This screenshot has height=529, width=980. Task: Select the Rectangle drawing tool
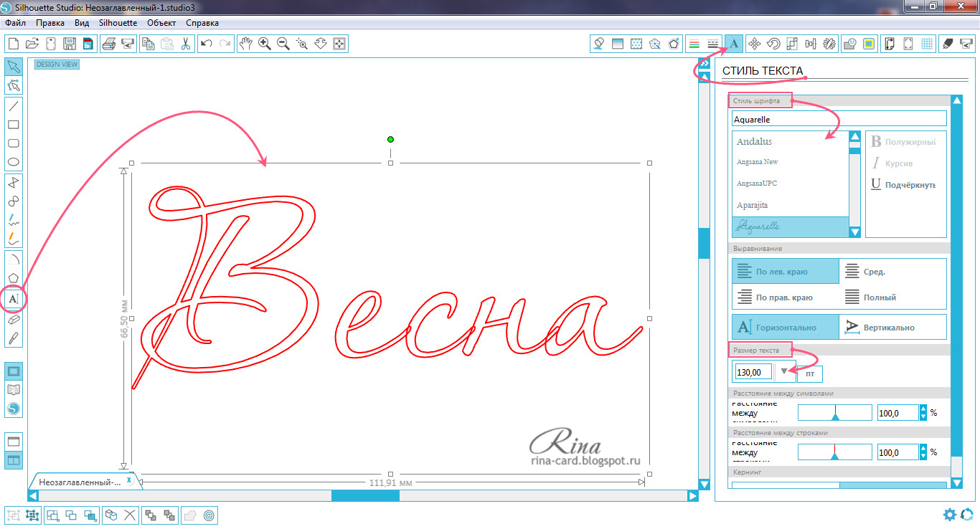[x=14, y=125]
